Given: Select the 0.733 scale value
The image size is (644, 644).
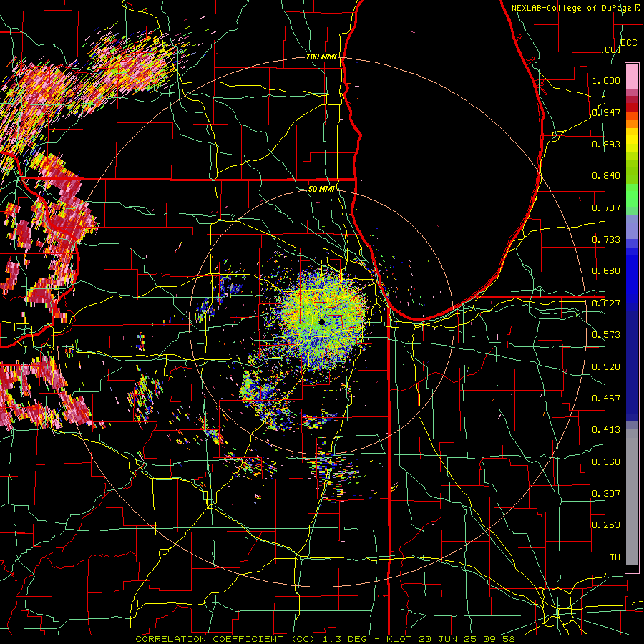Looking at the screenshot, I should click(x=606, y=240).
